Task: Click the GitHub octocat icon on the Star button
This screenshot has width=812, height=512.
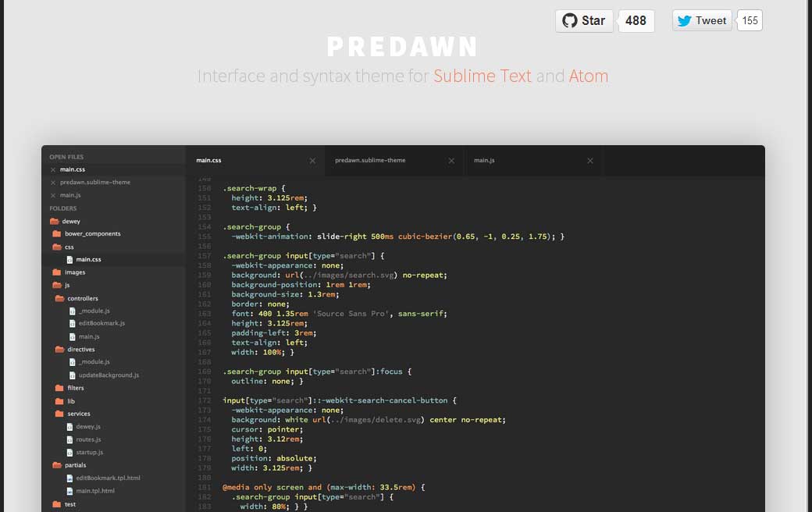Action: coord(571,20)
